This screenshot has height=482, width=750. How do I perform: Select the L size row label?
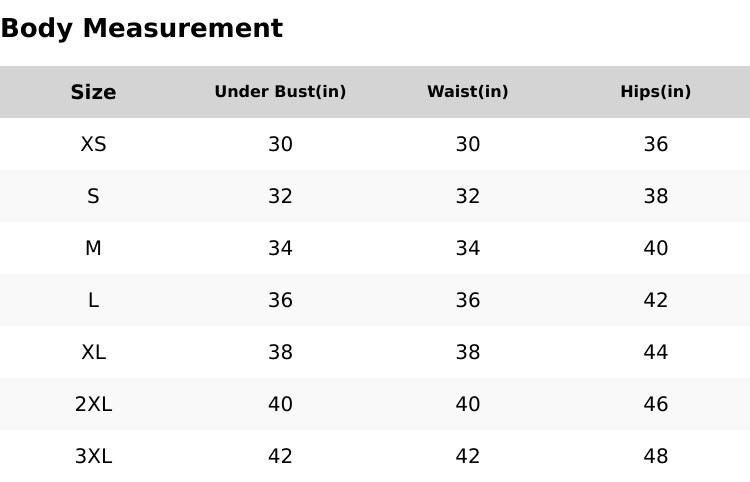click(93, 300)
